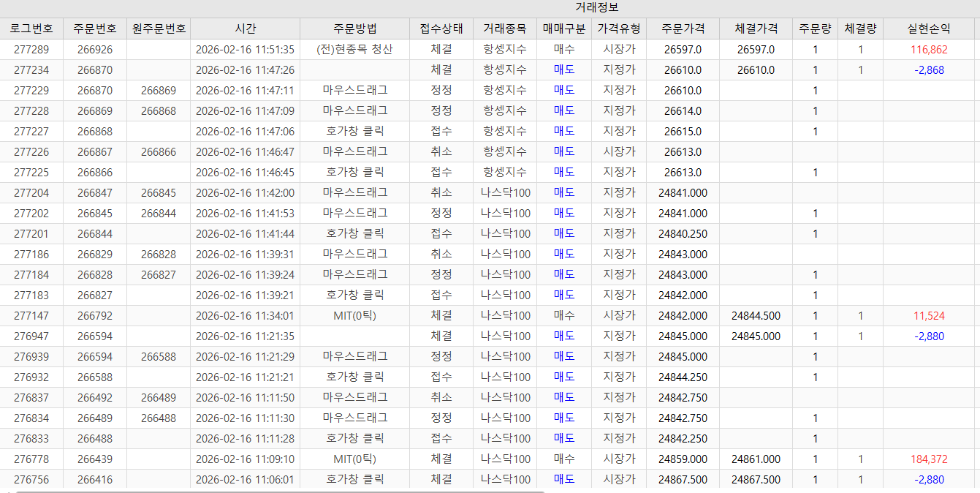
Task: Click the 체결량 column header
Action: coord(861,29)
